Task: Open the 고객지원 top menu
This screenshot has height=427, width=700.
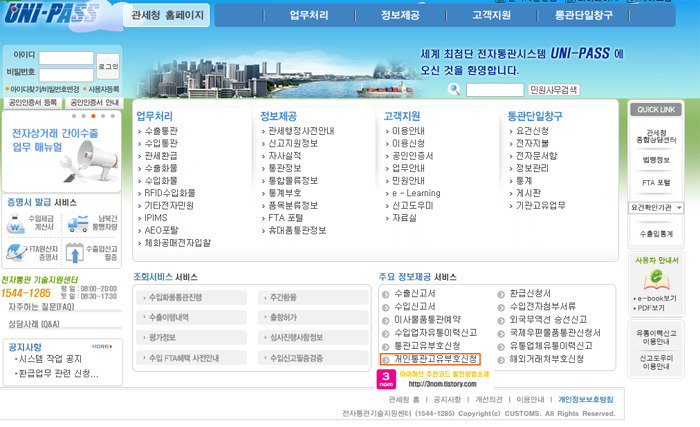Action: click(492, 15)
